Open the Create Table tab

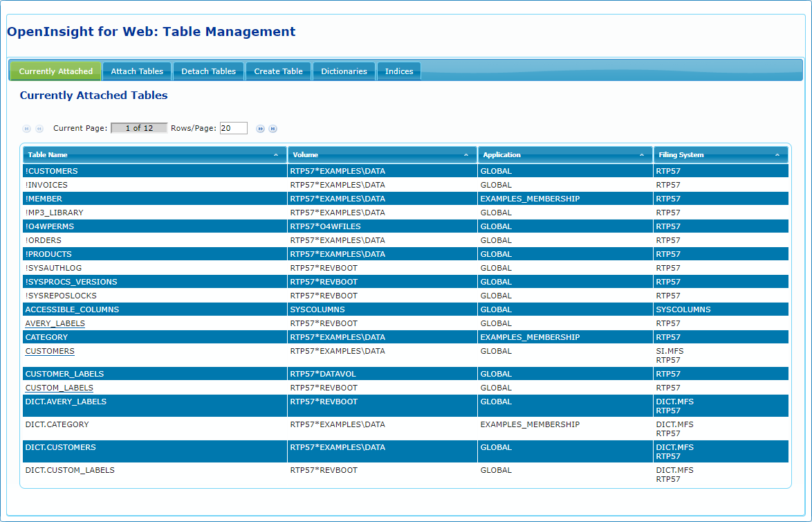278,71
